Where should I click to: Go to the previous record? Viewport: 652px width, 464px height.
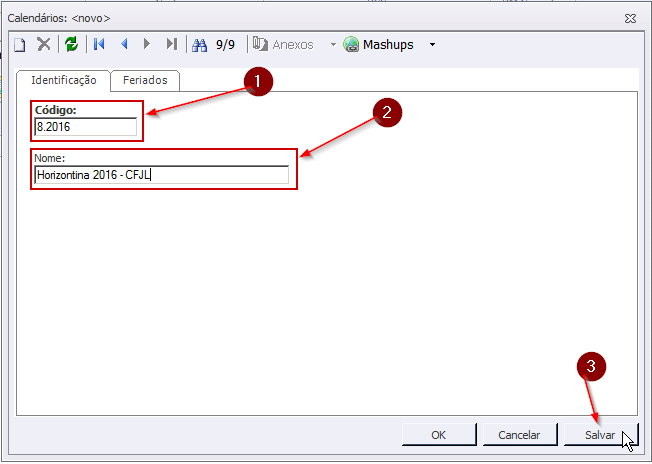click(x=124, y=45)
